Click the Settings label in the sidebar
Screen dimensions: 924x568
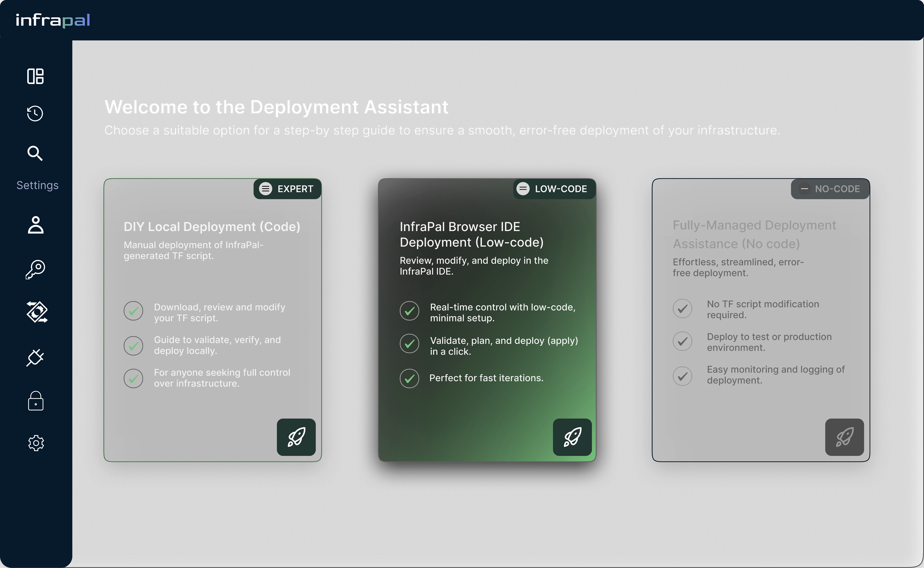pos(38,185)
